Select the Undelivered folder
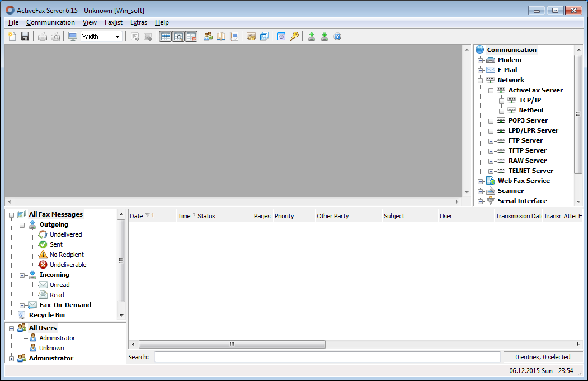588x381 pixels. pyautogui.click(x=65, y=234)
